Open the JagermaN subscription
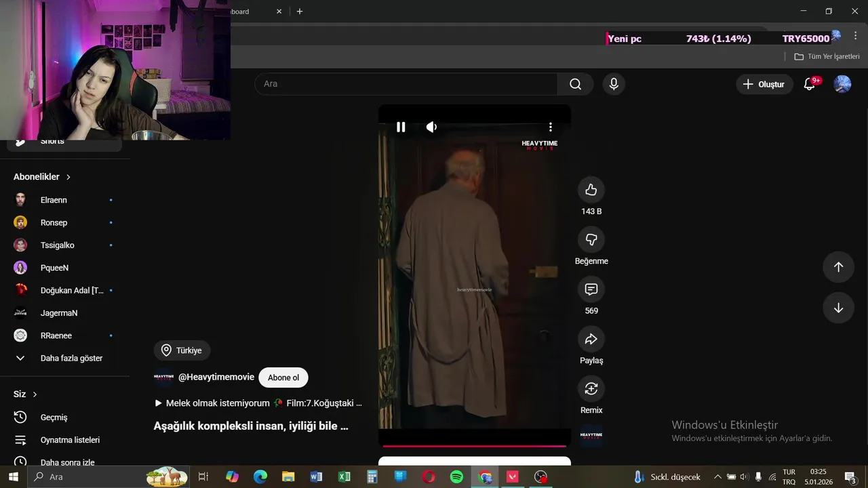 64,313
